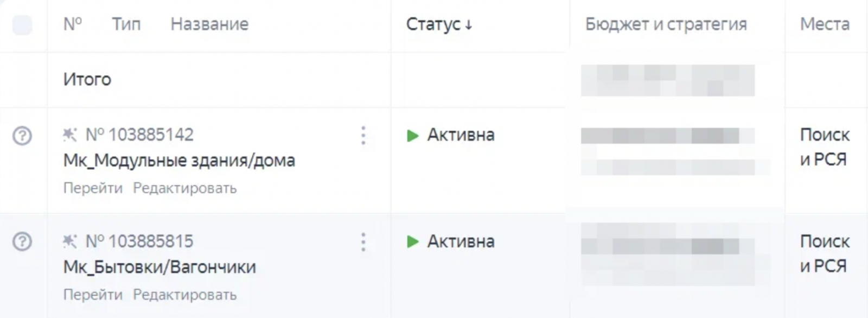Click green Активна play icon, second campaign

pos(413,241)
